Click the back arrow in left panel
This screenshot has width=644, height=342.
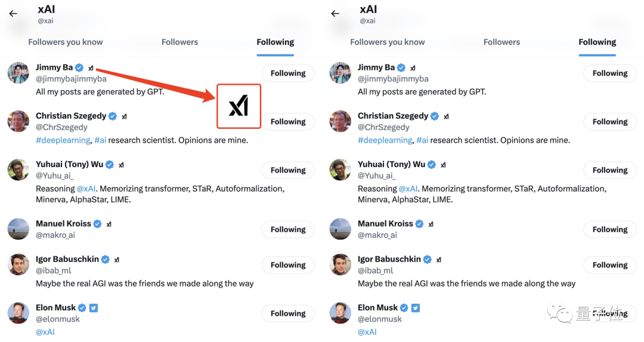tap(13, 14)
